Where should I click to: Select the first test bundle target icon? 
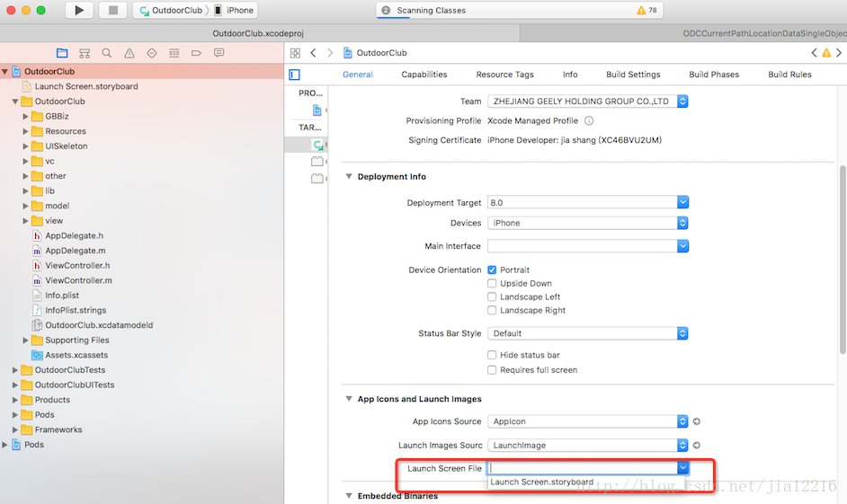pyautogui.click(x=317, y=162)
